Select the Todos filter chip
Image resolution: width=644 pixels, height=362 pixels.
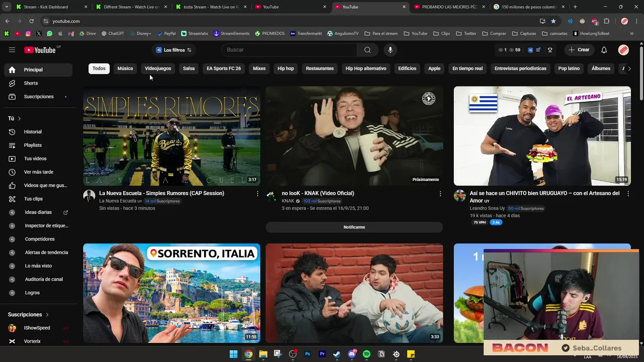click(99, 68)
